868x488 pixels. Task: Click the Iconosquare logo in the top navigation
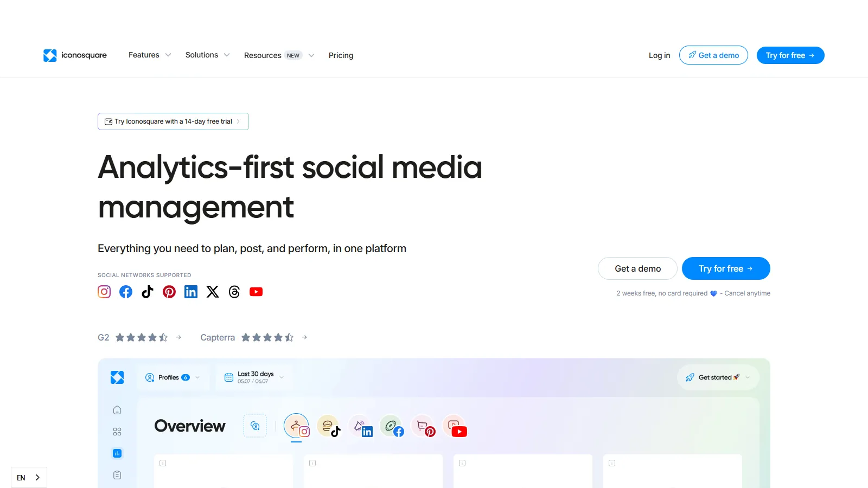pos(75,55)
